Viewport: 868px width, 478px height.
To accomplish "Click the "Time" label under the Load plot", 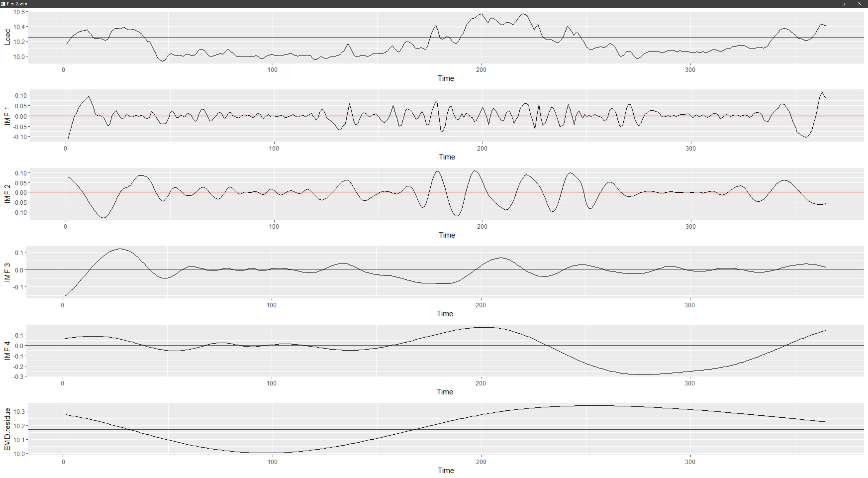I will [446, 78].
